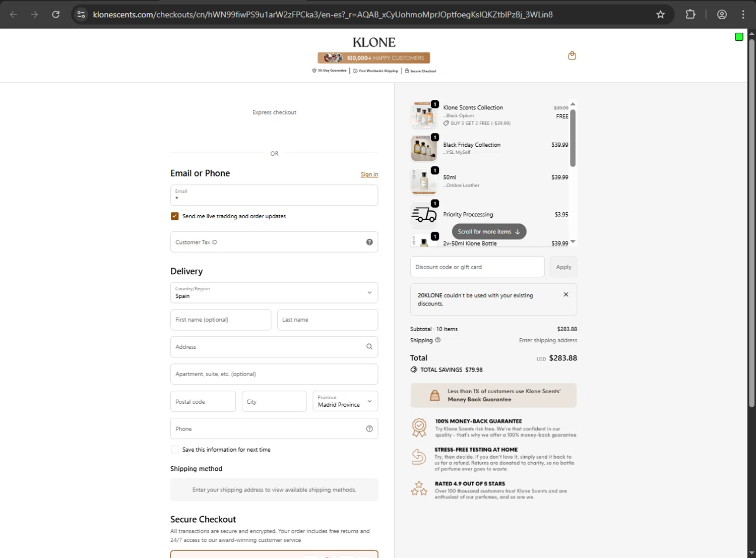Screen dimensions: 756x558
Task: Click Klone Scents Collection product thumbnail
Action: (424, 115)
